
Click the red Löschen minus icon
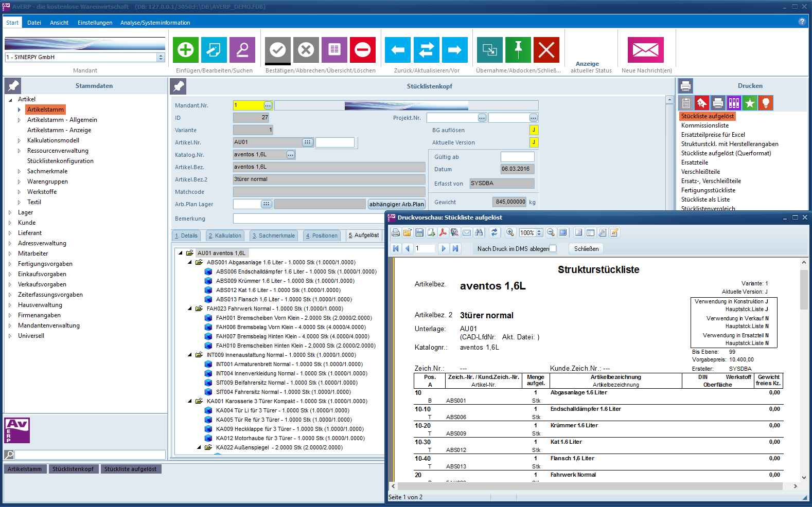[362, 50]
